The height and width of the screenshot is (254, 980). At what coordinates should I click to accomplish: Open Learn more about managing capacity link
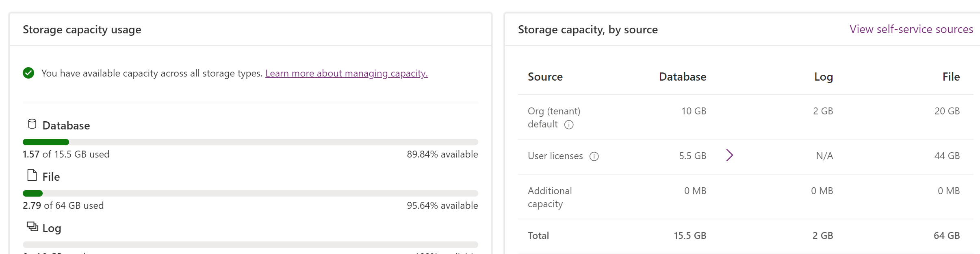pyautogui.click(x=346, y=73)
